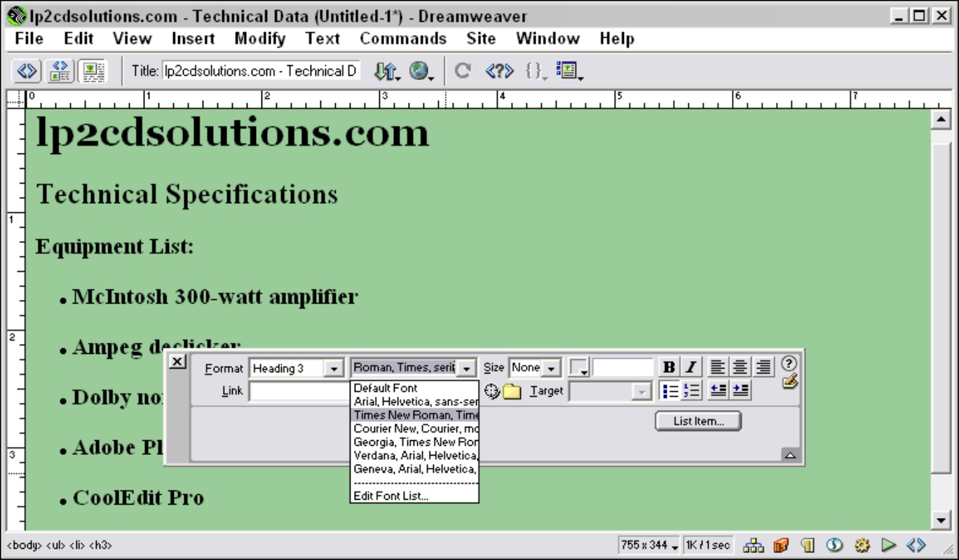Select the <ul> tag in tag selector
Viewport: 959px width, 560px height.
56,545
